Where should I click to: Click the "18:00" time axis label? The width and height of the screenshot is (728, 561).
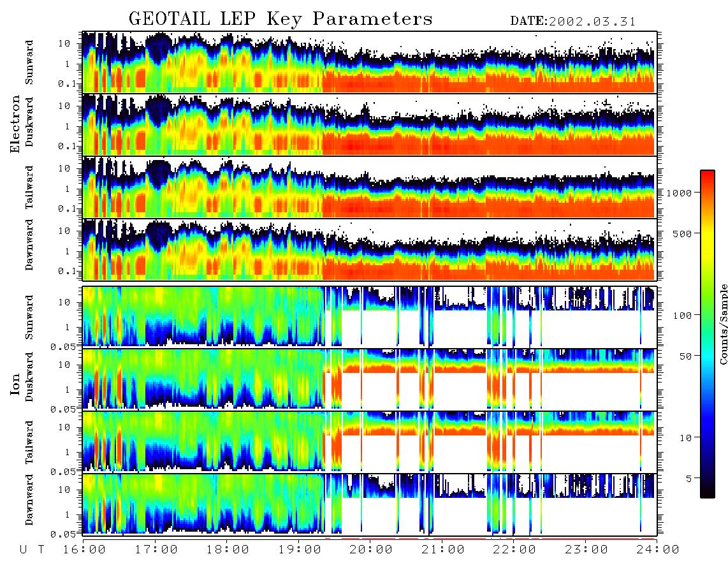(228, 550)
